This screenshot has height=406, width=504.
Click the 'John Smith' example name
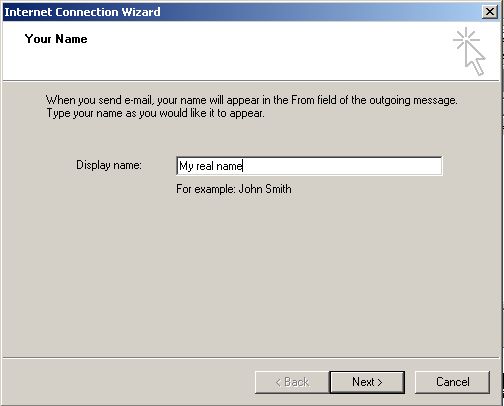pos(265,189)
